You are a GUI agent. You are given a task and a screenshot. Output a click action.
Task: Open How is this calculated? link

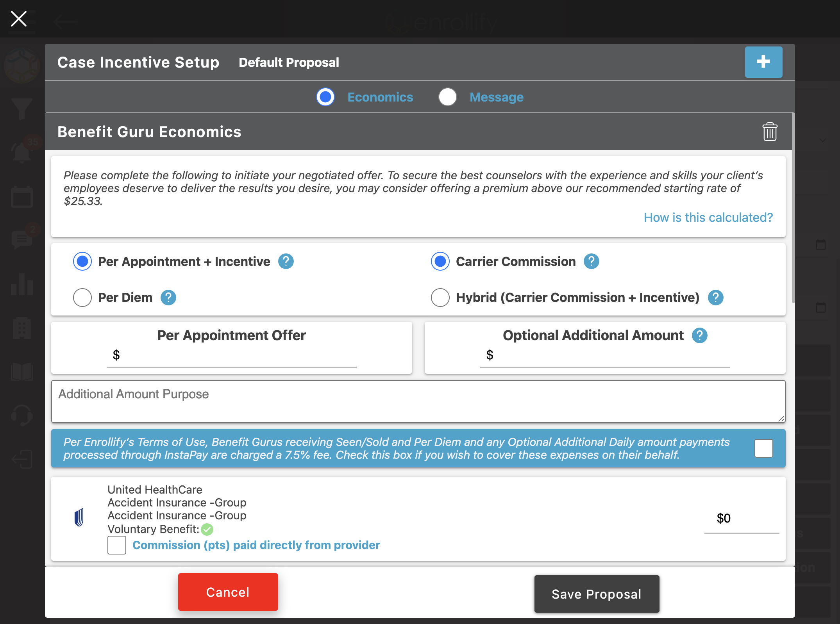708,217
